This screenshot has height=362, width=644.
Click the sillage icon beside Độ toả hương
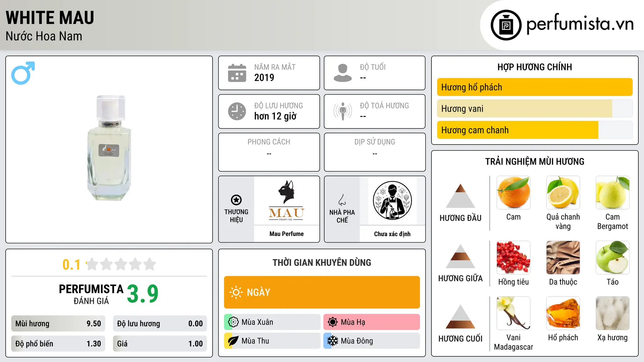[342, 111]
